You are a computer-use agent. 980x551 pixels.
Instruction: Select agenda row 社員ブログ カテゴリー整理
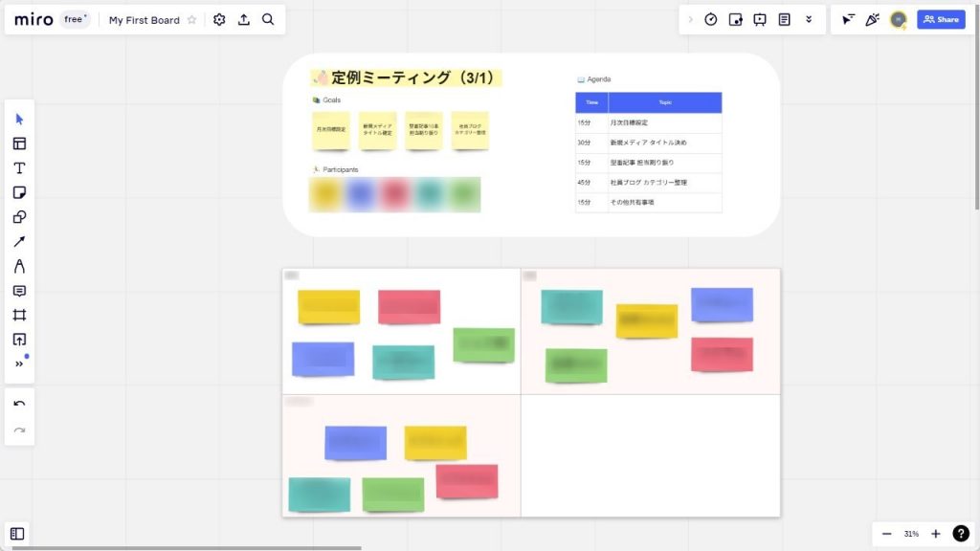click(649, 183)
